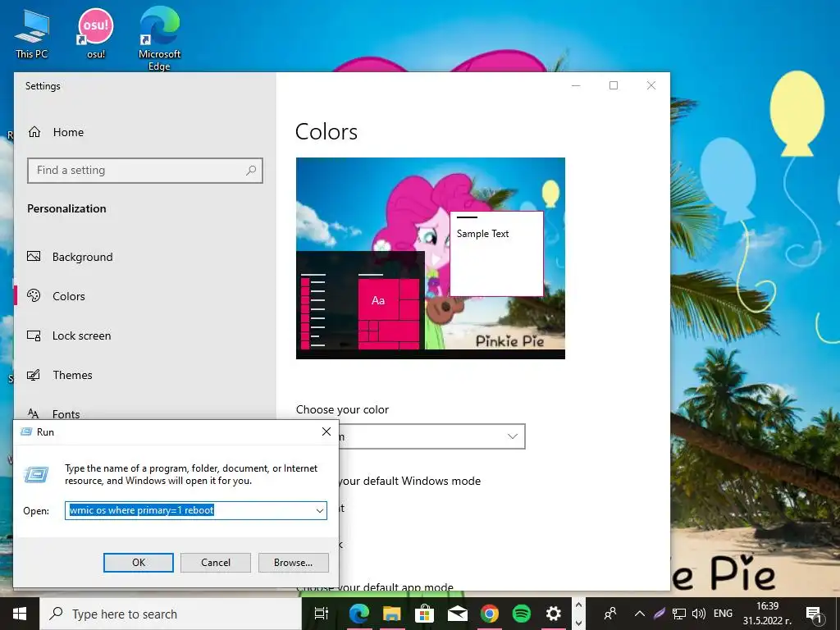Expand the Run Open history dropdown arrow
Image resolution: width=840 pixels, height=630 pixels.
coord(320,510)
